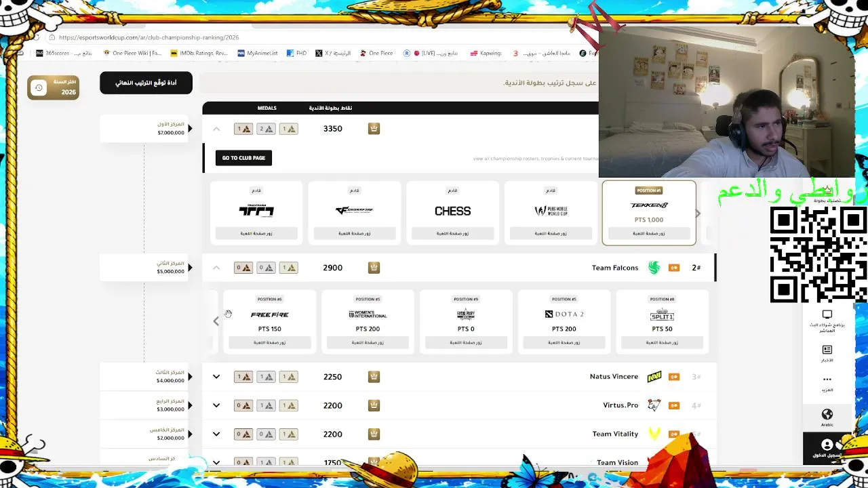Open the Dota 2 PTS 200 card

pyautogui.click(x=564, y=322)
